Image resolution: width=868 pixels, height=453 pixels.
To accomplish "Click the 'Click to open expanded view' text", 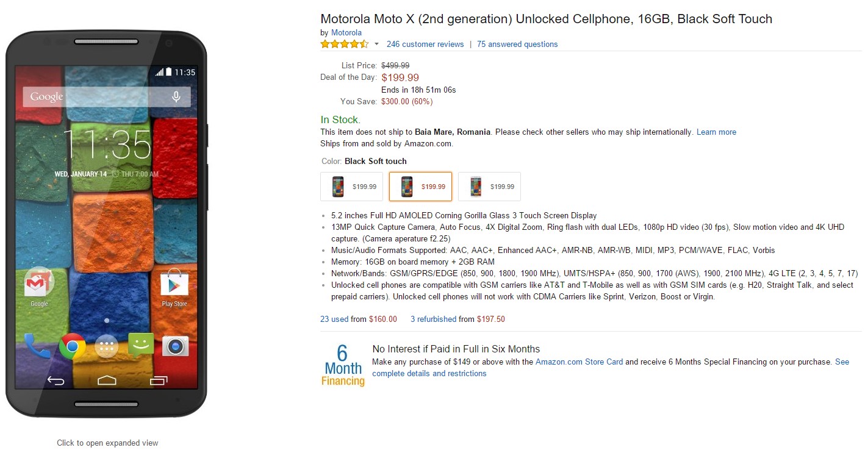I will 107,443.
